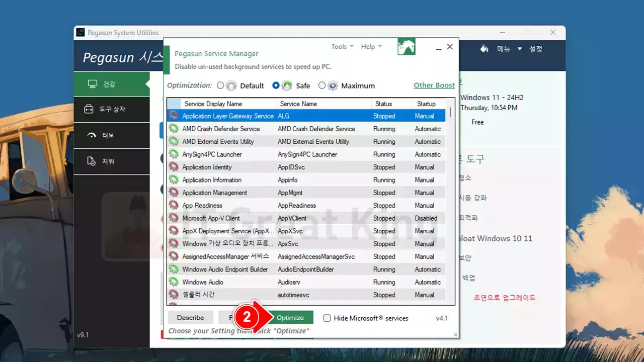Click the AMD External Events Utility gear icon
The height and width of the screenshot is (362, 644).
tap(174, 141)
